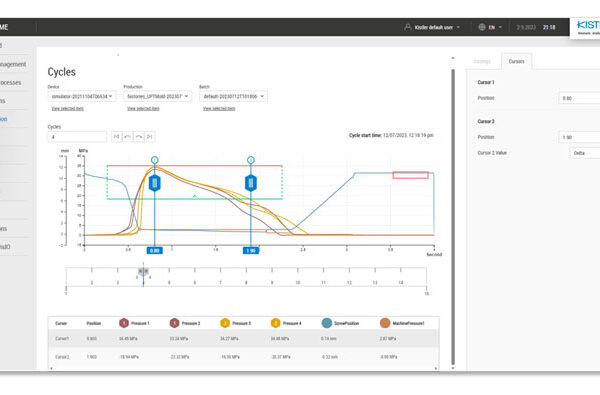
Task: Click View selected item under Production
Action: point(143,109)
